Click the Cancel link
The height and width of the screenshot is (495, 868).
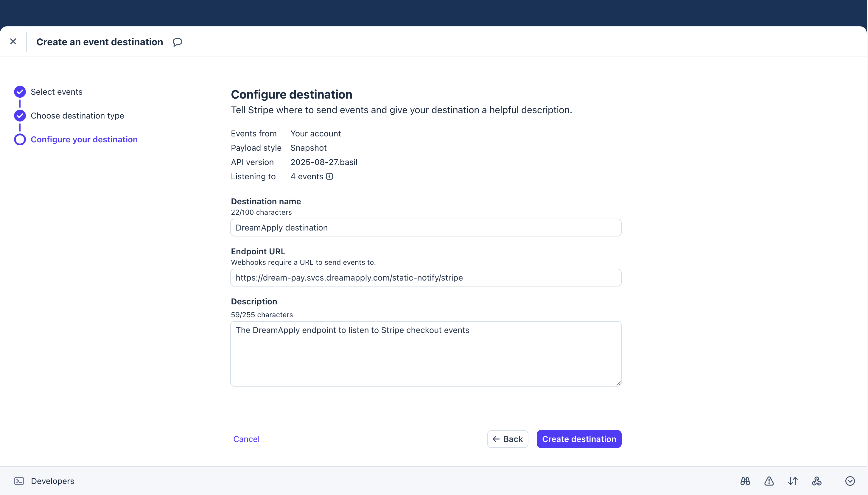246,439
